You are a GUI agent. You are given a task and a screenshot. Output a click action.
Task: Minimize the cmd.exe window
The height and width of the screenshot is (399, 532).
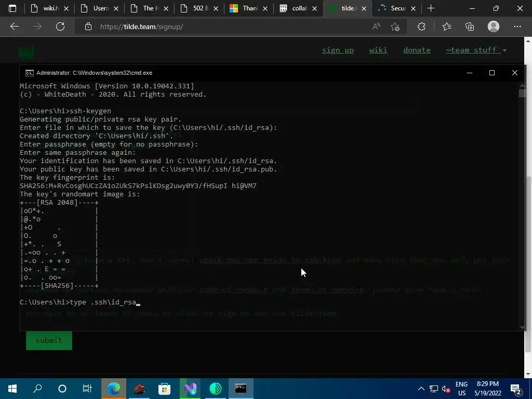[470, 73]
